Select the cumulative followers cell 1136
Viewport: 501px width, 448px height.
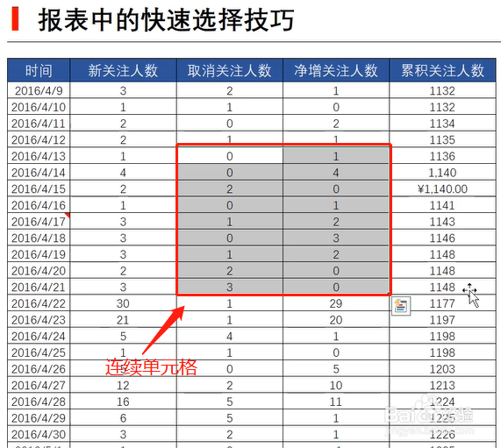click(x=442, y=156)
